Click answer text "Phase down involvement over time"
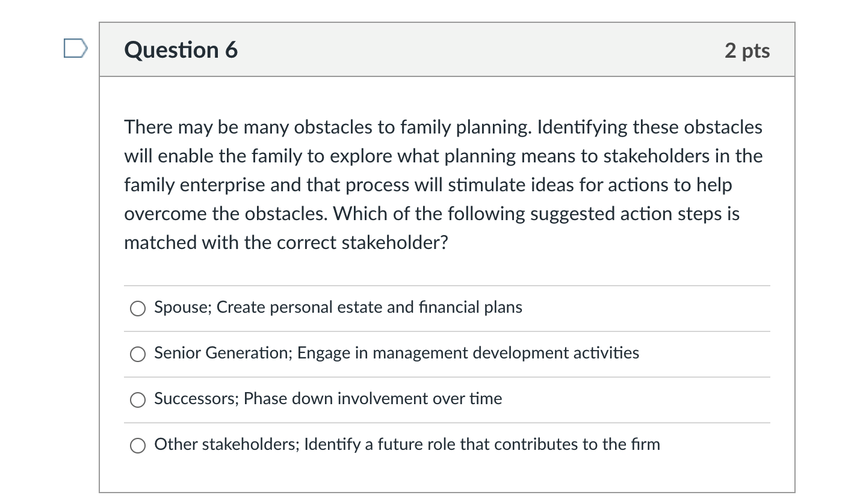Image resolution: width=863 pixels, height=504 pixels. [x=373, y=399]
